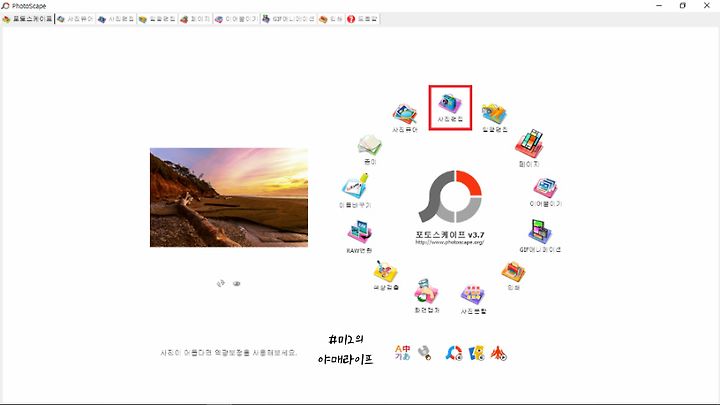Switch to the 사진뷰어 tab in top bar

tap(75, 19)
